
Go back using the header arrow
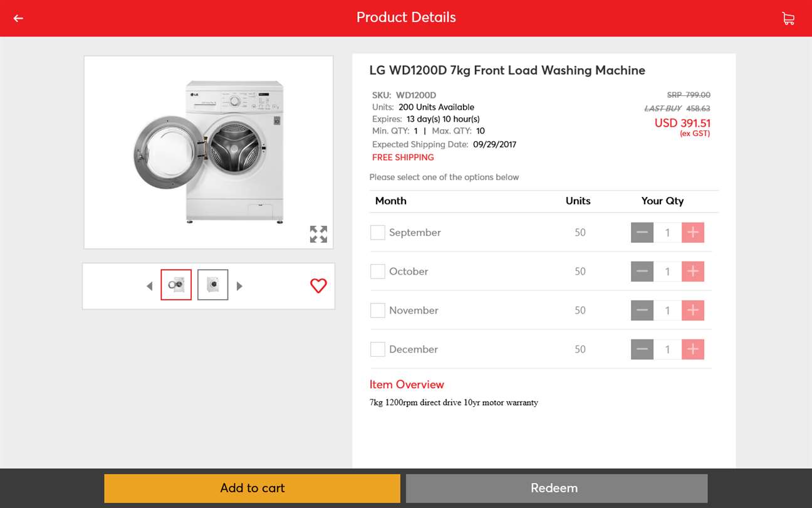pyautogui.click(x=18, y=18)
